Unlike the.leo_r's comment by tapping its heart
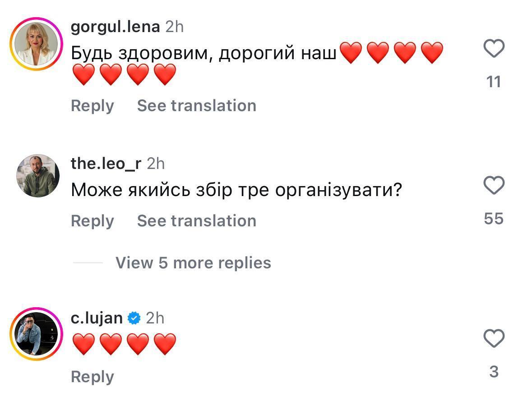Screen dimensions: 532x398 tap(495, 185)
